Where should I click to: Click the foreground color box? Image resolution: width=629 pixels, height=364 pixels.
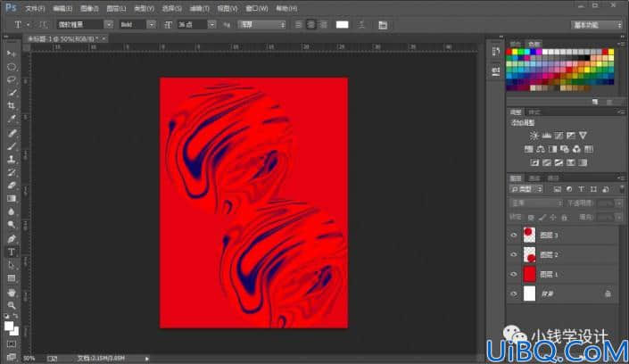point(9,327)
